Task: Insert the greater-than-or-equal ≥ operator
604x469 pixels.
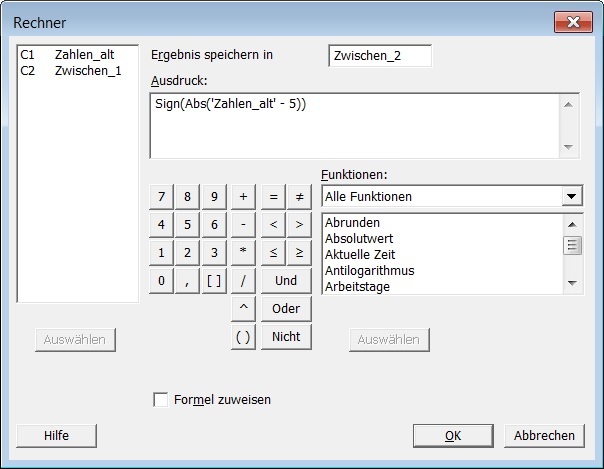Action: click(x=299, y=253)
